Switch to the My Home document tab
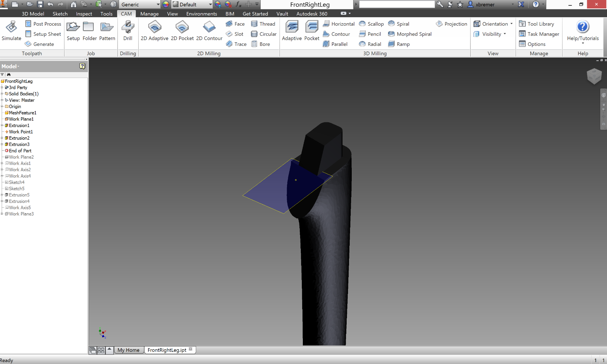The width and height of the screenshot is (607, 364). (128, 350)
